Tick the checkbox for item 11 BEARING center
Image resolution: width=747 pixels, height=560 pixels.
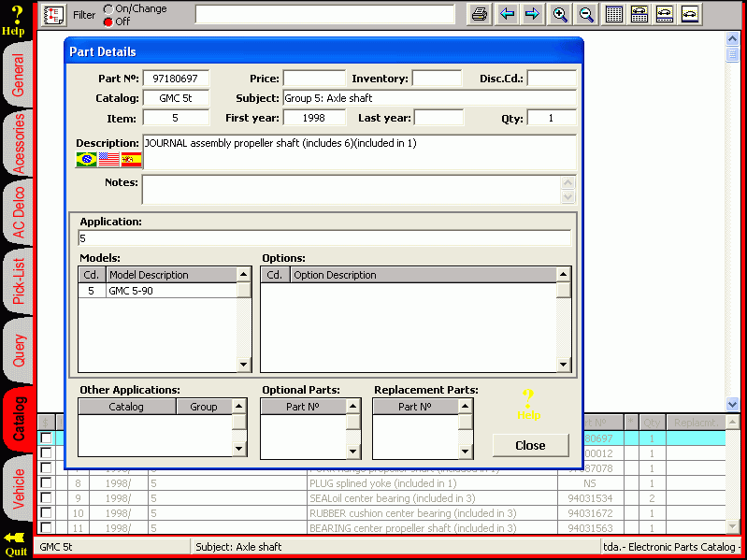(46, 527)
